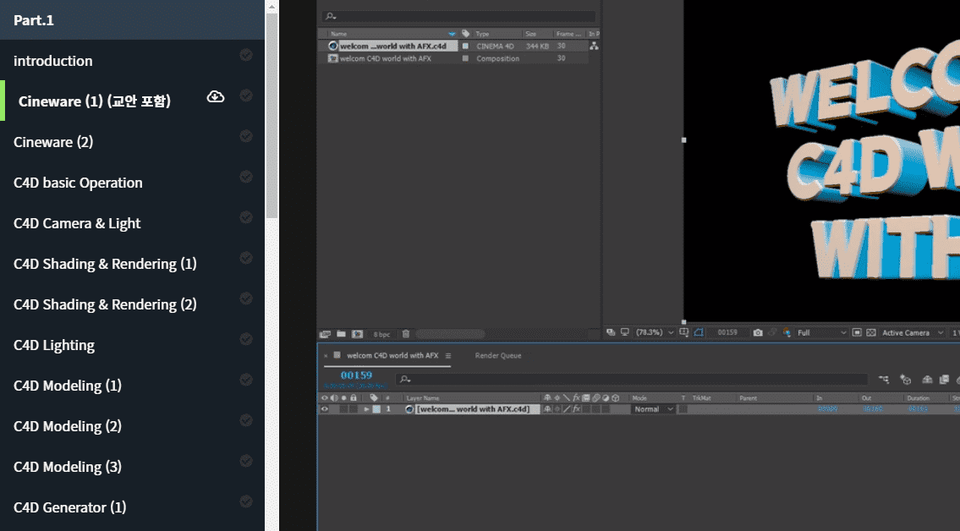The width and height of the screenshot is (960, 531).
Task: Open the timeline panel menu icon
Action: [x=448, y=355]
